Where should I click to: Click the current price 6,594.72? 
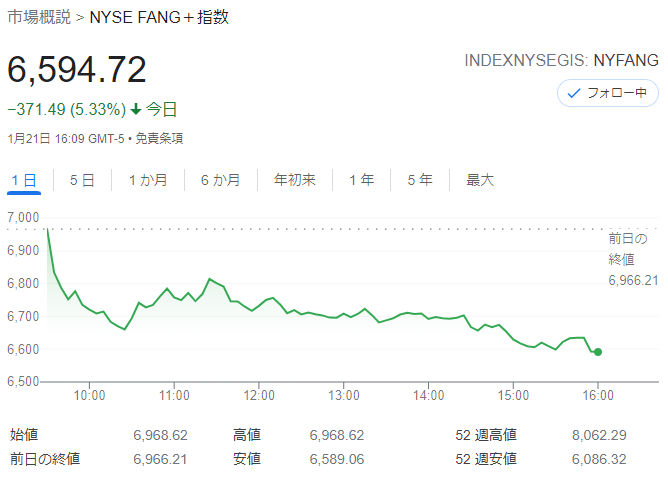tap(77, 69)
